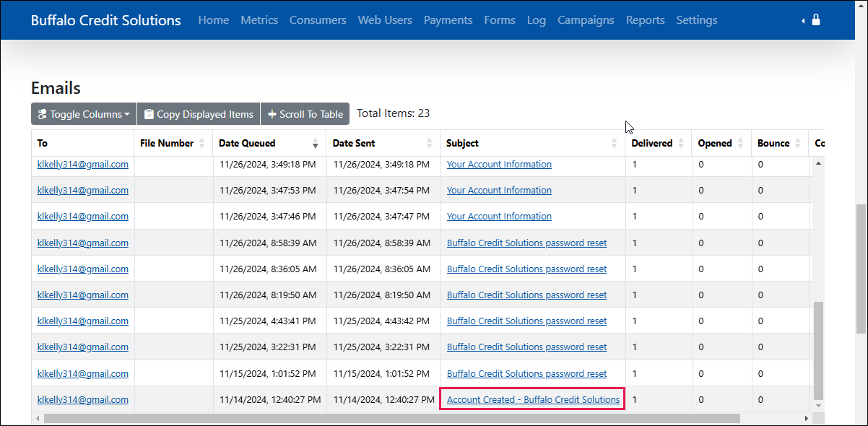Screen dimensions: 868x426
Task: Click the table scroll-up arrow
Action: click(x=817, y=162)
